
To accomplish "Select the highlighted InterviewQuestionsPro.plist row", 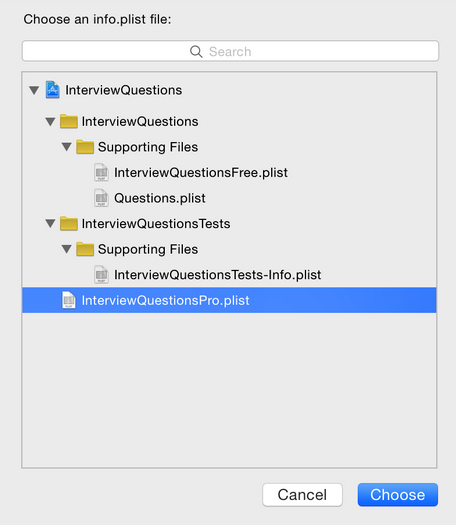I will click(x=229, y=300).
